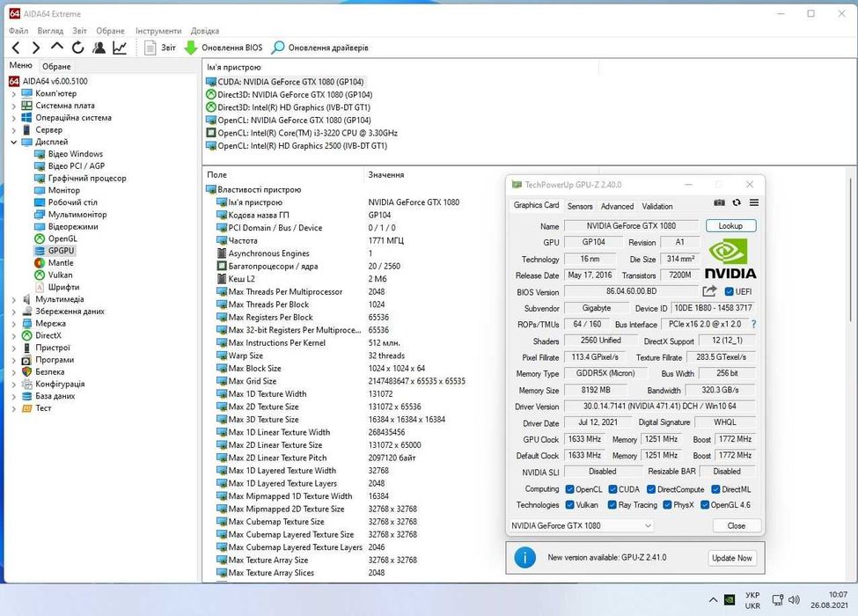
Task: Expand the Безпека tree node
Action: click(14, 372)
